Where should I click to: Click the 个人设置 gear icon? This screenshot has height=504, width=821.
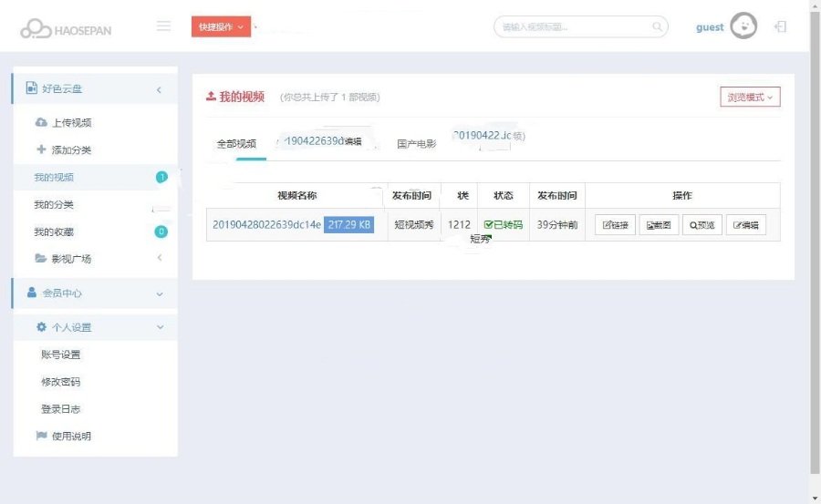(41, 326)
